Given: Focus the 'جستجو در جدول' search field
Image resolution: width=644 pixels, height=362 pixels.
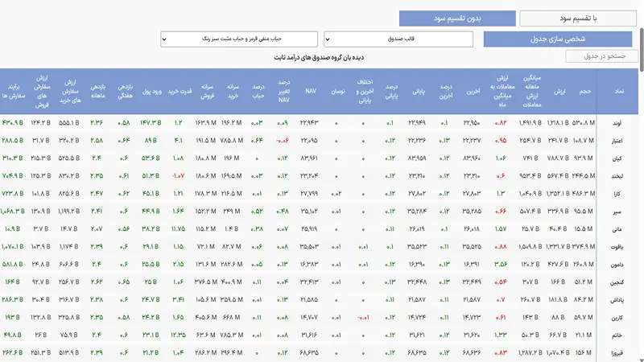Looking at the screenshot, I should click(601, 56).
